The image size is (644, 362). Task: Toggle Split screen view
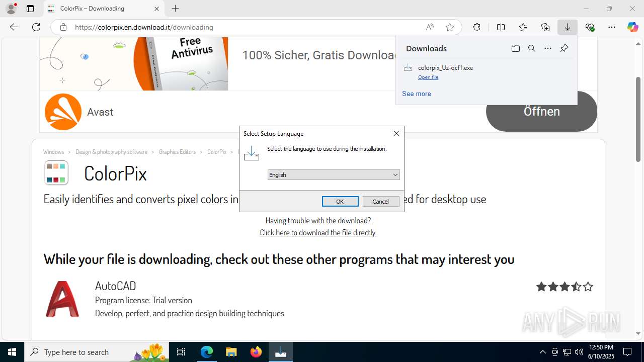[x=501, y=27]
